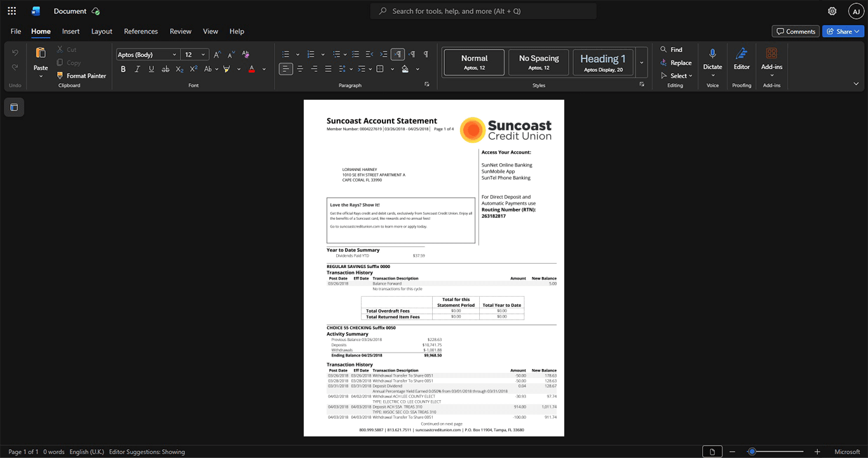Open the font name dropdown
Screen dimensions: 868x458
[175, 55]
